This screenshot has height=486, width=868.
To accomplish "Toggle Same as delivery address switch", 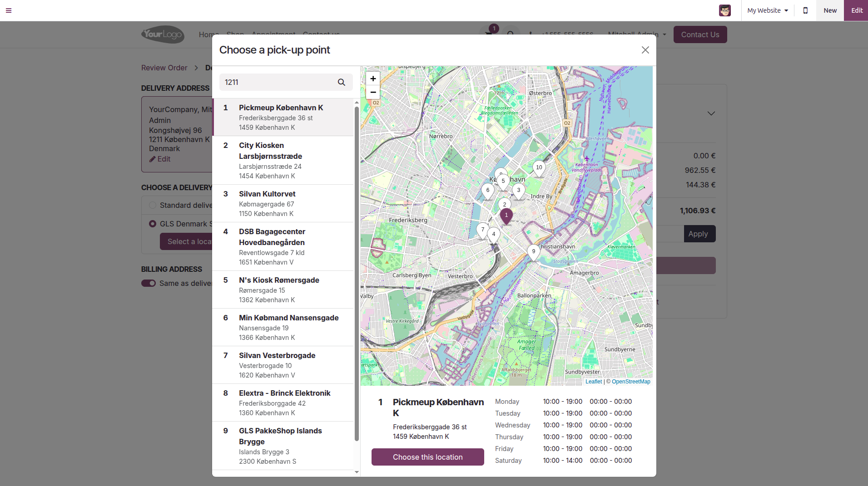I will [149, 284].
